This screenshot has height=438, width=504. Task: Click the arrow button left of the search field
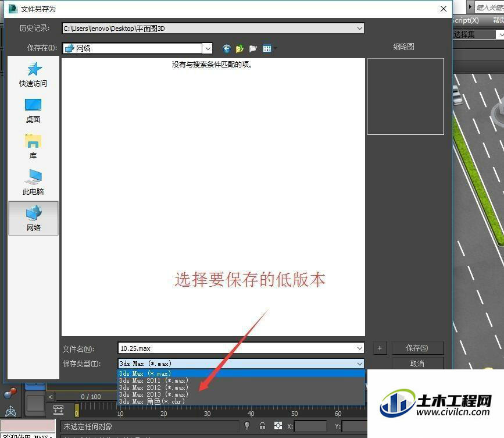pyautogui.click(x=470, y=7)
